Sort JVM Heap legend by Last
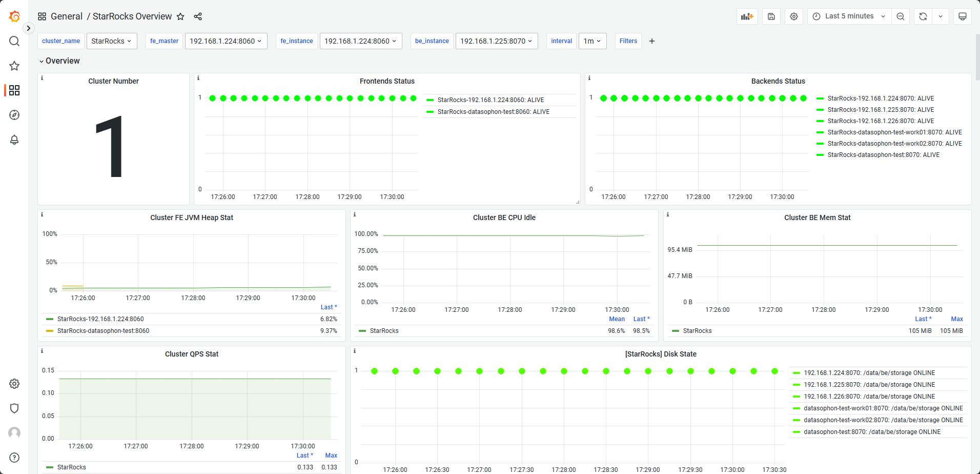The width and height of the screenshot is (980, 474). (x=329, y=307)
